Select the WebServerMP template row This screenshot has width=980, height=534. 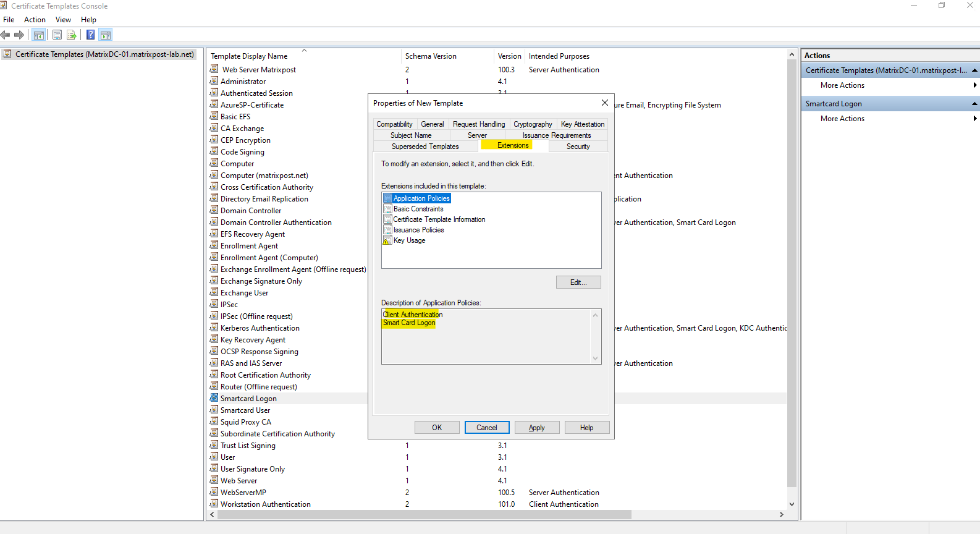point(497,493)
